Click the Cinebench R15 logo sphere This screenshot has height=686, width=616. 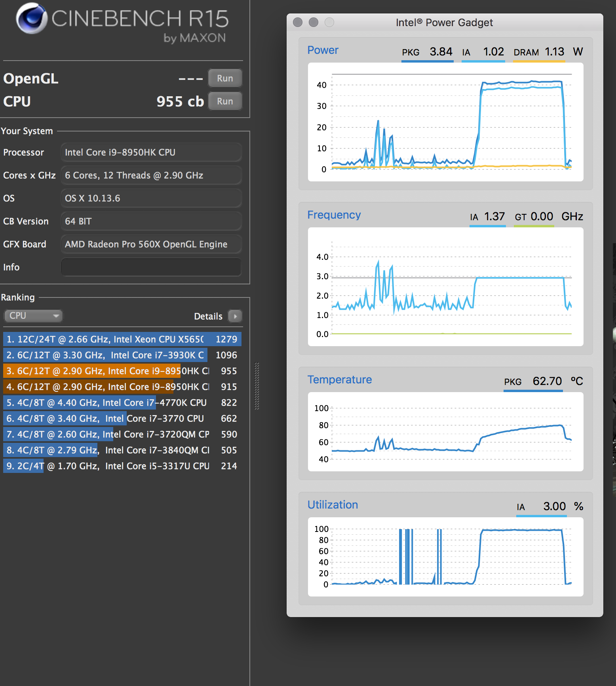point(31,19)
